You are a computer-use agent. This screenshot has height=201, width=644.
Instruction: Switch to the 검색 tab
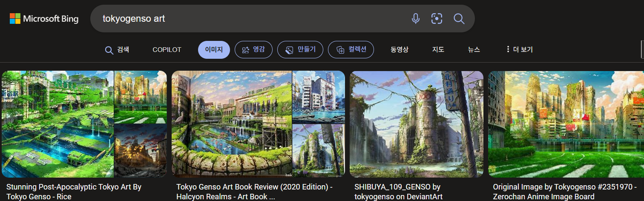pos(117,50)
